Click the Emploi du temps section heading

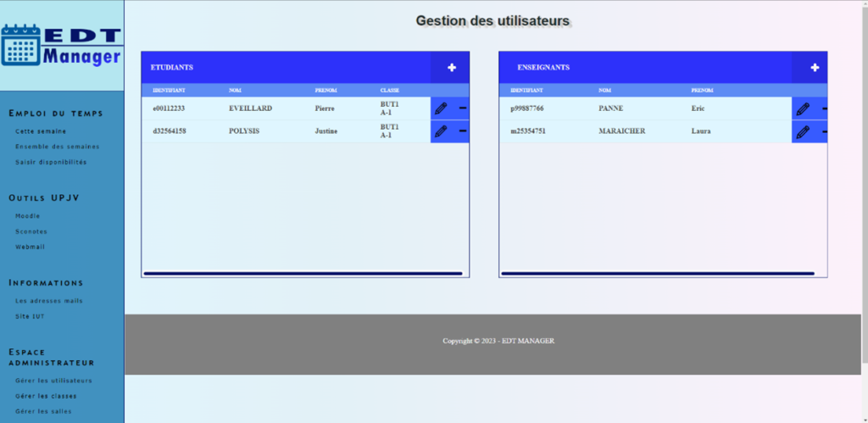56,114
